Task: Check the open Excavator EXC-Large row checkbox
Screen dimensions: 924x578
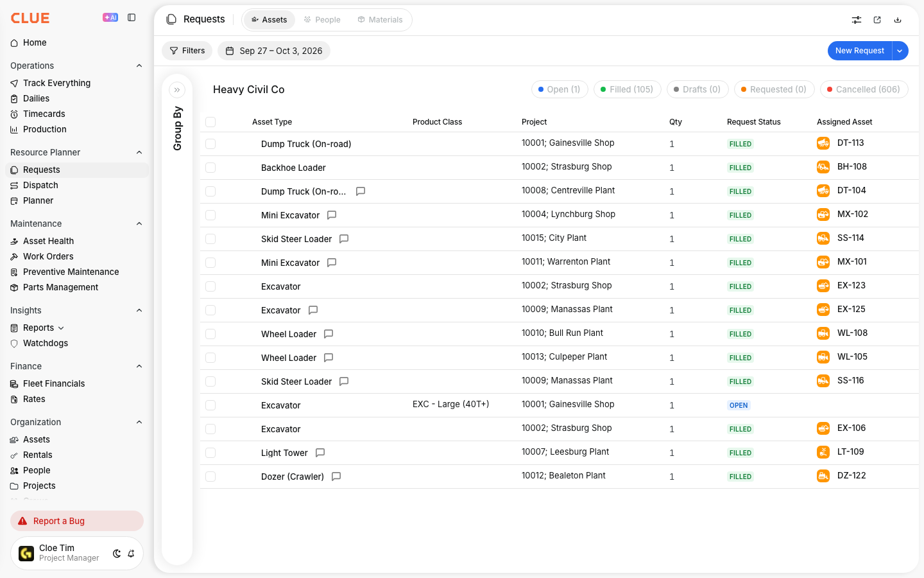Action: tap(210, 405)
